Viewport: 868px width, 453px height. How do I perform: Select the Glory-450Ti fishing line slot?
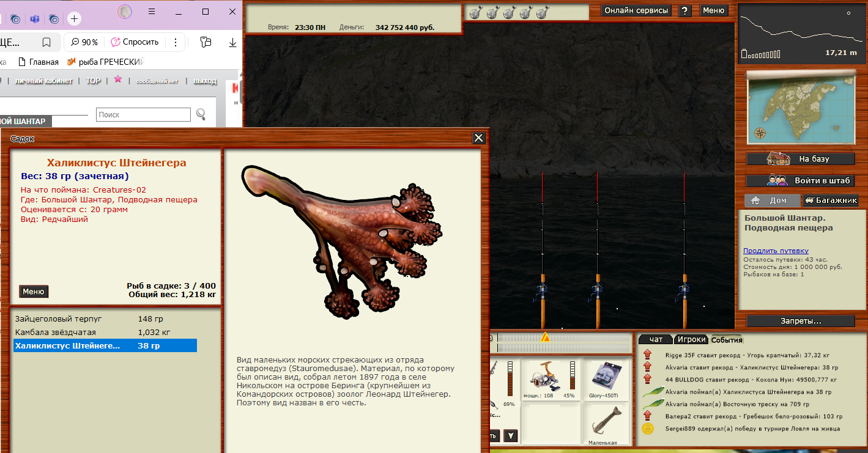(603, 379)
